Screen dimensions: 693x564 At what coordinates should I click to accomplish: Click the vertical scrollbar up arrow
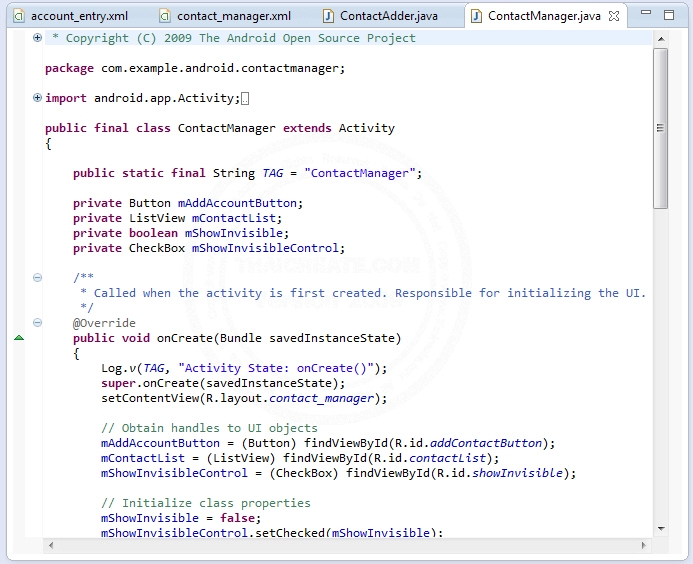point(661,39)
